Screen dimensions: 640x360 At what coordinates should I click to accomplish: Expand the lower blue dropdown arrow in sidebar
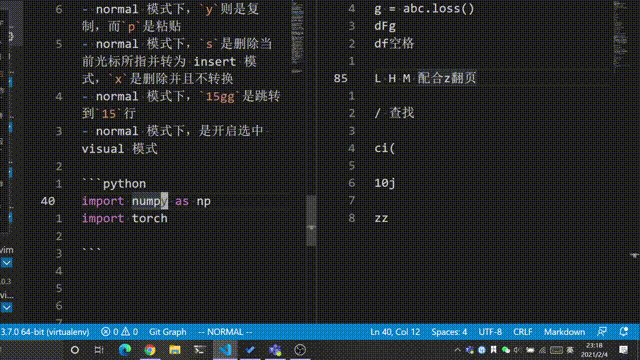pos(7,307)
